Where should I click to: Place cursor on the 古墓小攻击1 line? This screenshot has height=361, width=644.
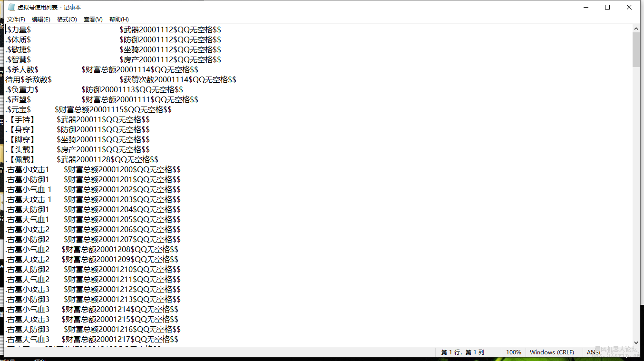pyautogui.click(x=29, y=169)
